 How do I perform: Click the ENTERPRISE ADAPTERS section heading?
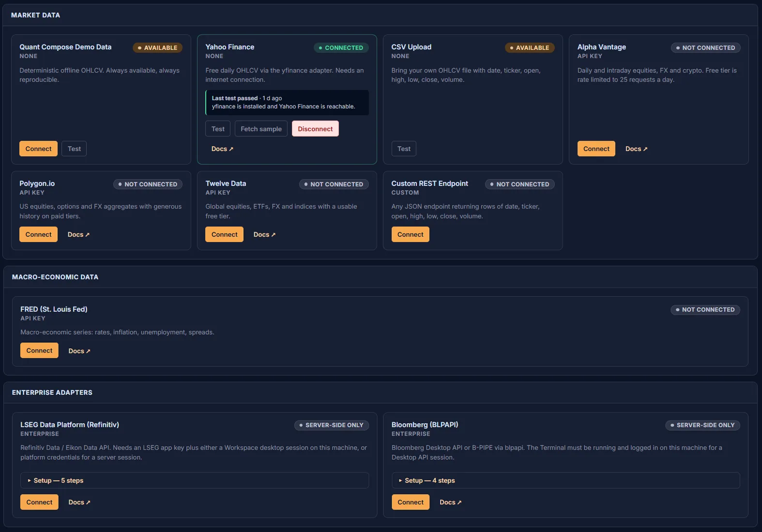pyautogui.click(x=52, y=392)
